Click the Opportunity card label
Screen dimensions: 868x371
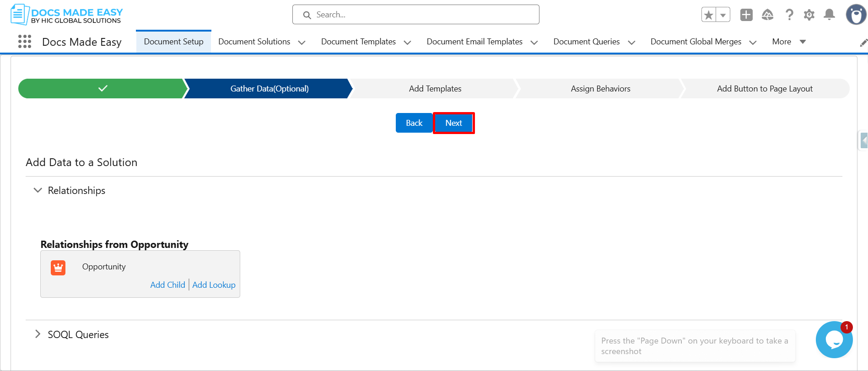[x=104, y=267]
